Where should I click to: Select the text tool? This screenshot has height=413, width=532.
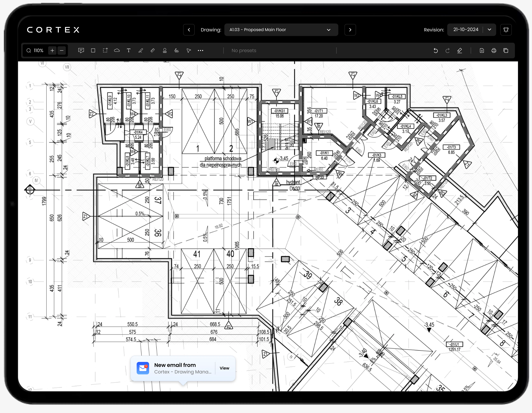point(129,50)
